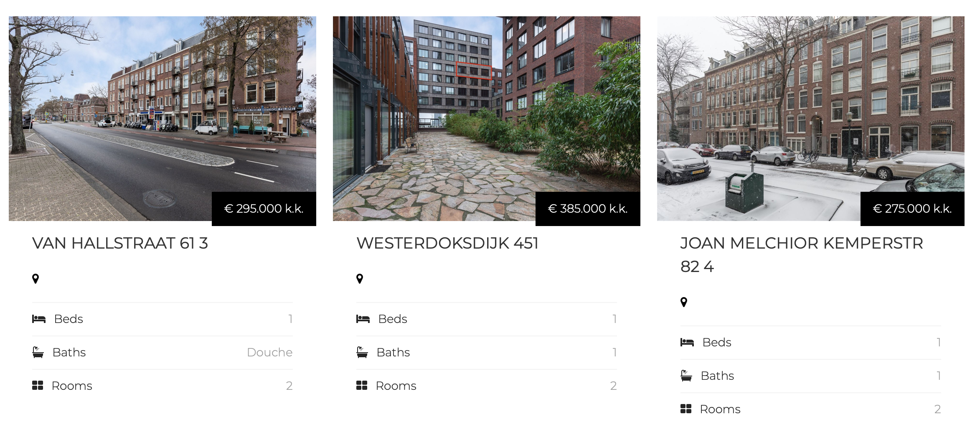Click the bathtub icon in Westerdoksdijk listing
The width and height of the screenshot is (980, 422).
tap(362, 352)
